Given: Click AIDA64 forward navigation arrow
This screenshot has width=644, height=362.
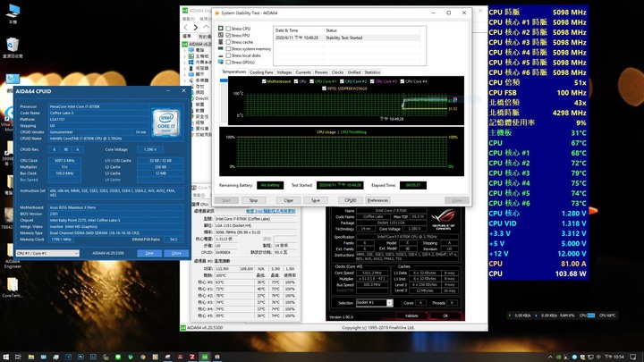Looking at the screenshot, I should click(x=196, y=28).
